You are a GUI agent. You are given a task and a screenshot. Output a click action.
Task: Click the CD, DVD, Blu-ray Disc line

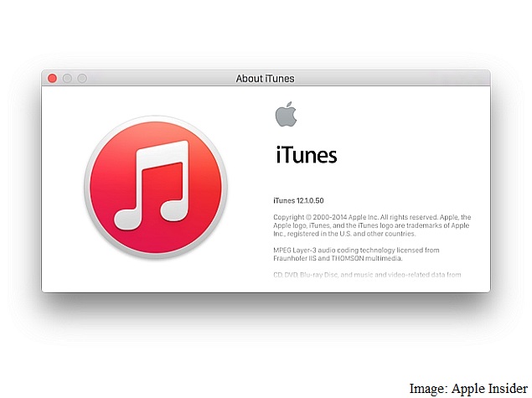(x=367, y=275)
